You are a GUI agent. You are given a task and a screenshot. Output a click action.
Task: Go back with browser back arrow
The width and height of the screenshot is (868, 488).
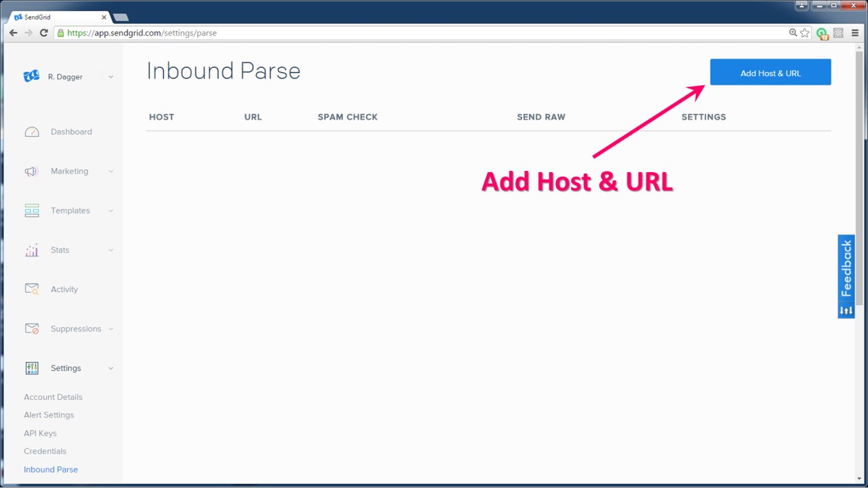click(13, 33)
